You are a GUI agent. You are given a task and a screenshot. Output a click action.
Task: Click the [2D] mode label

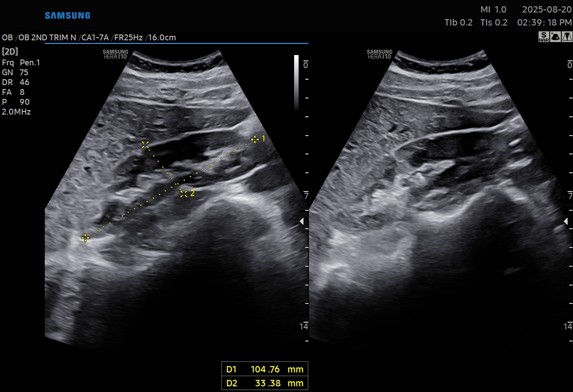10,51
